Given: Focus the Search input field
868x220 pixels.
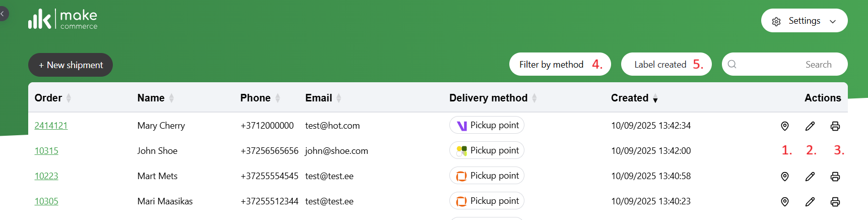Looking at the screenshot, I should [784, 64].
